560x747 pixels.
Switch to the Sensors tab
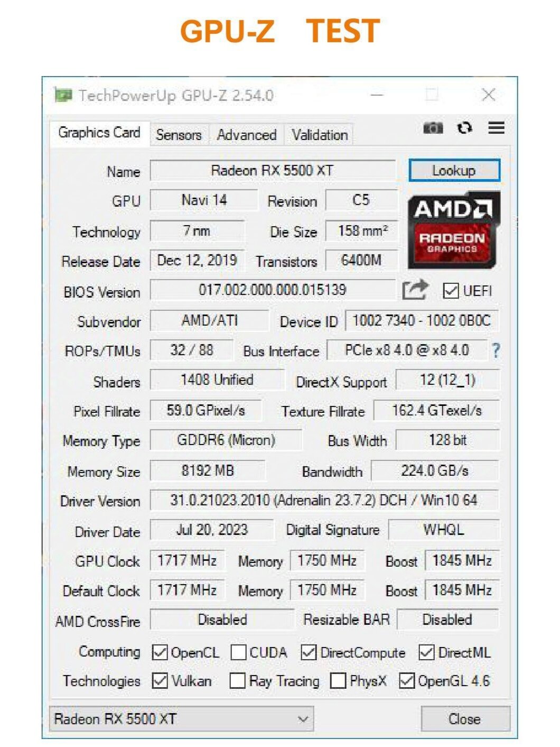pyautogui.click(x=179, y=135)
